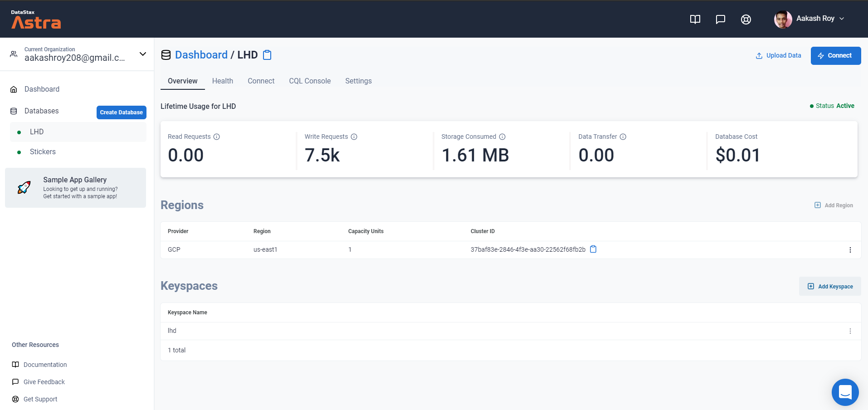Click the Add Region button

[x=834, y=205]
